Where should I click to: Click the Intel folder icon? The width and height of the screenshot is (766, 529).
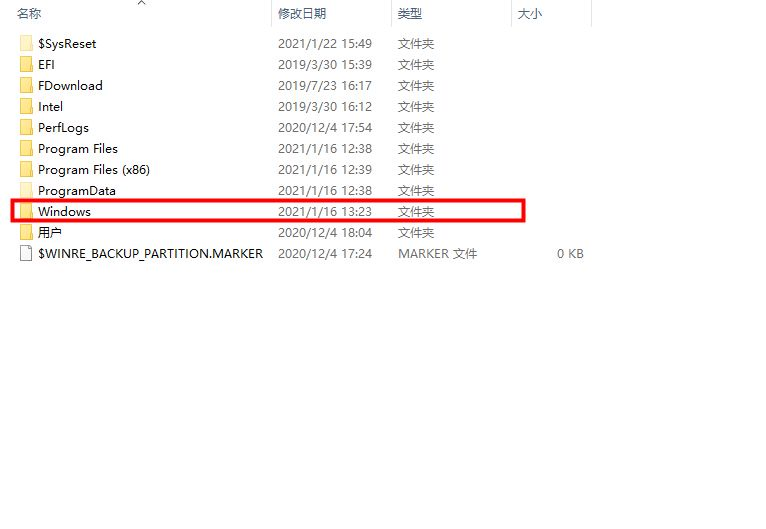coord(26,106)
